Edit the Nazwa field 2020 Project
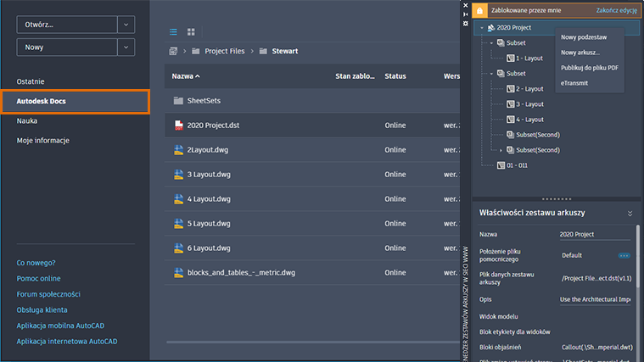Viewport: 644px width, 362px height. tap(595, 234)
